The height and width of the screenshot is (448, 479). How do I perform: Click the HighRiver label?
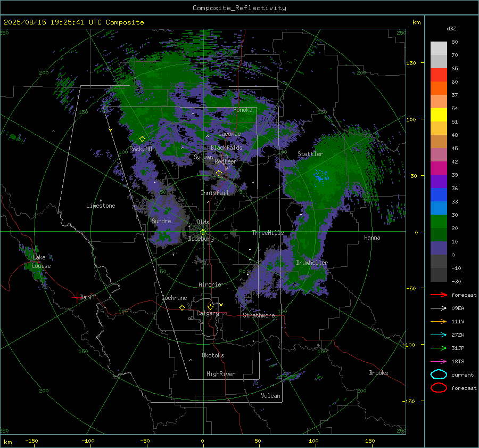[x=221, y=374]
